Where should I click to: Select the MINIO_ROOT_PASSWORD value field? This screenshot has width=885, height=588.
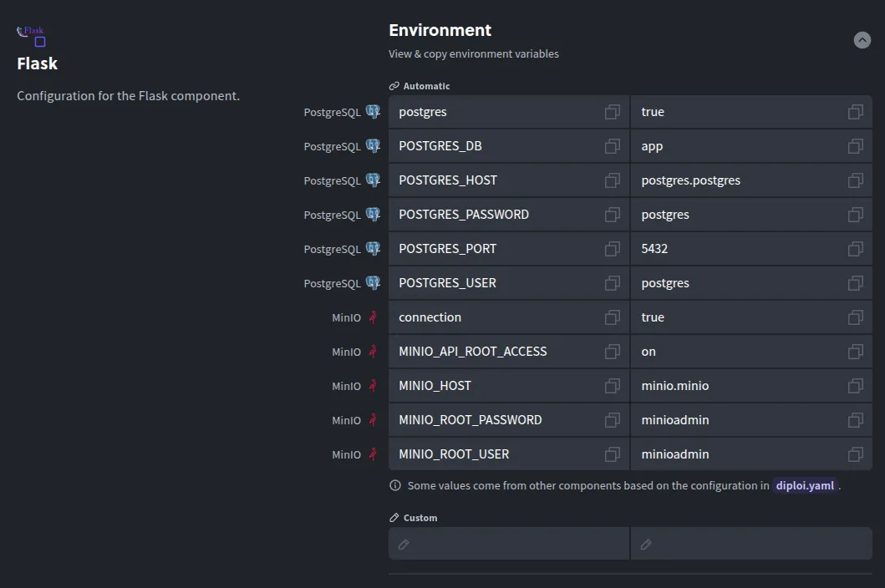pyautogui.click(x=735, y=420)
